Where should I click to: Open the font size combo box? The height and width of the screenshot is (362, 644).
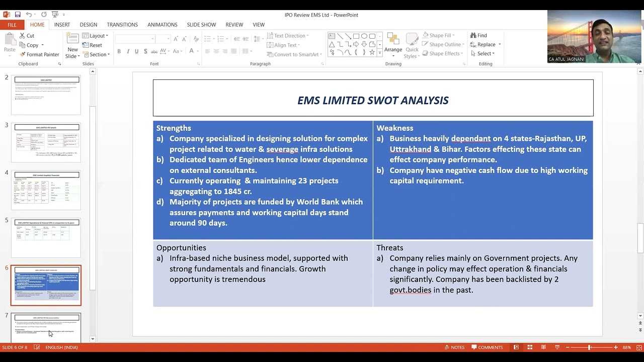tap(163, 39)
